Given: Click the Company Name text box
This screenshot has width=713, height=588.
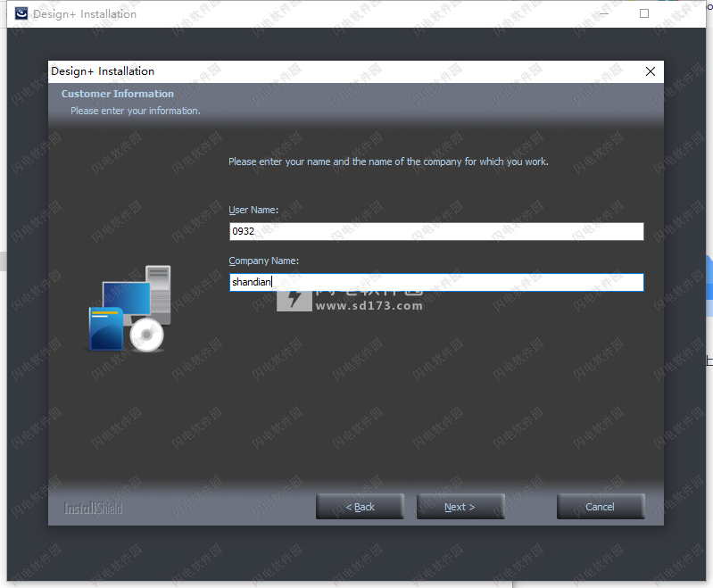Looking at the screenshot, I should [436, 283].
